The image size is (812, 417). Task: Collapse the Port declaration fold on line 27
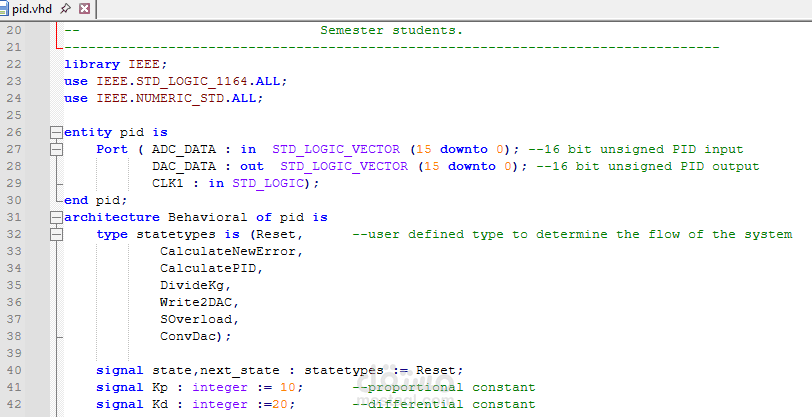(x=56, y=150)
